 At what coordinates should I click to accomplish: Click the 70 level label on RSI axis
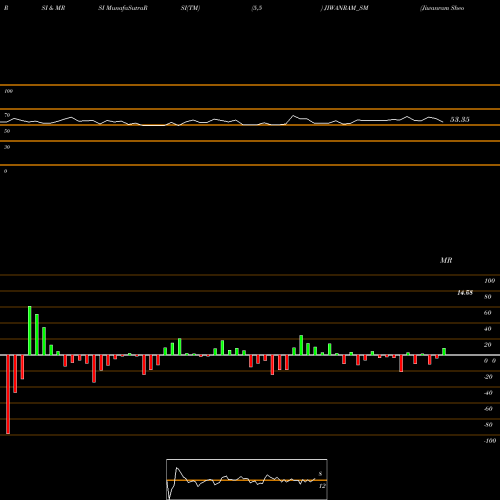click(x=7, y=115)
